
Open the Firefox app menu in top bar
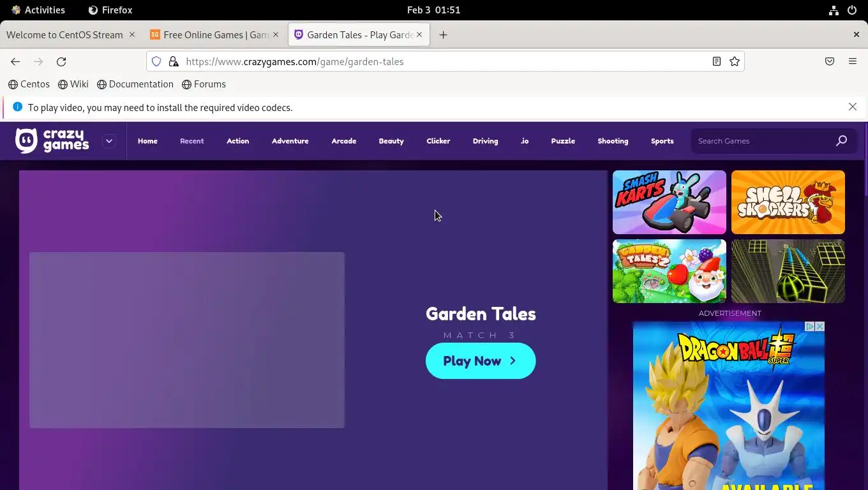coord(110,10)
